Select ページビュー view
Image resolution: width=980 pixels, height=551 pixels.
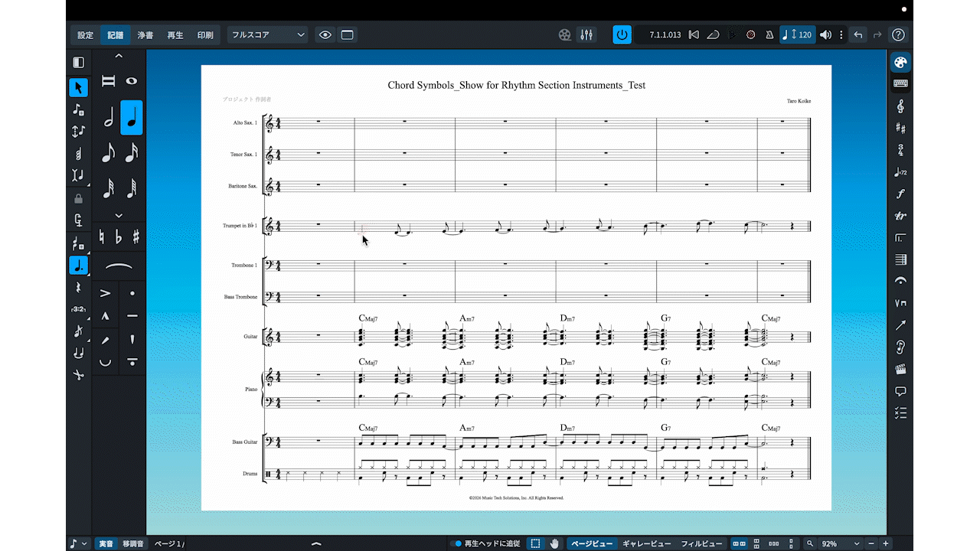[x=593, y=543]
